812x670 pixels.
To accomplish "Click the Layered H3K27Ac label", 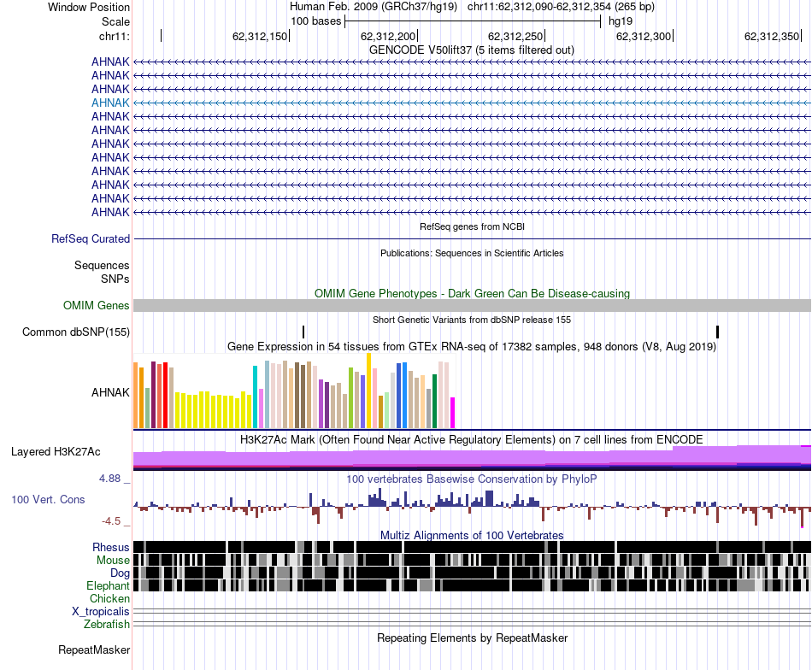I will (x=56, y=452).
